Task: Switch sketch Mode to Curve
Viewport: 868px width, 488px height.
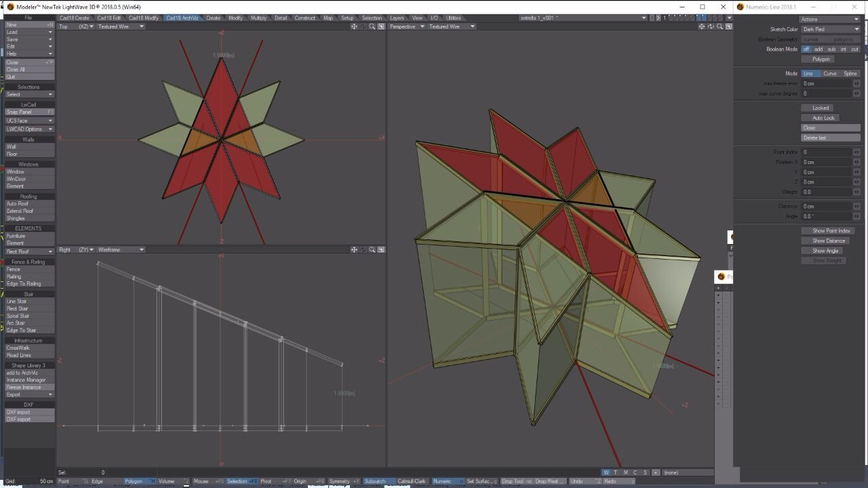Action: (x=830, y=73)
